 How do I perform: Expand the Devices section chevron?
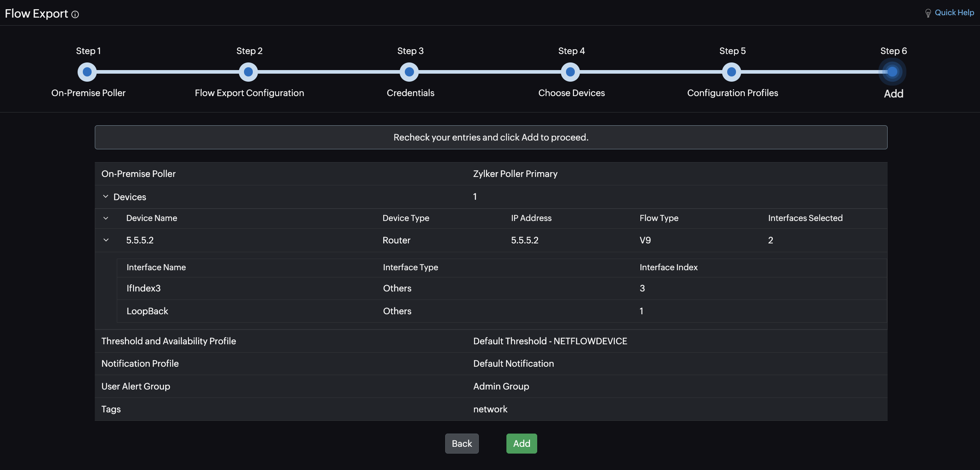[x=105, y=196]
